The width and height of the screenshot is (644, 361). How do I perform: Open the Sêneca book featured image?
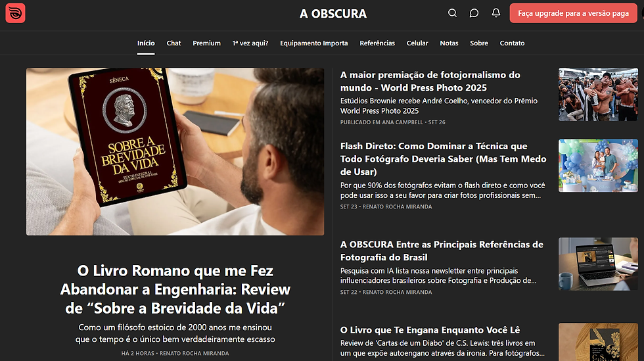(x=175, y=152)
